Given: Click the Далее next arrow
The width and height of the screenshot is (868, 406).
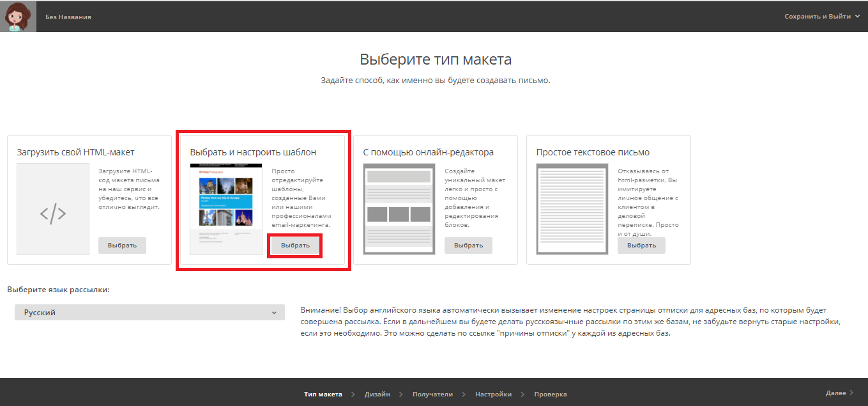Looking at the screenshot, I should (x=839, y=393).
